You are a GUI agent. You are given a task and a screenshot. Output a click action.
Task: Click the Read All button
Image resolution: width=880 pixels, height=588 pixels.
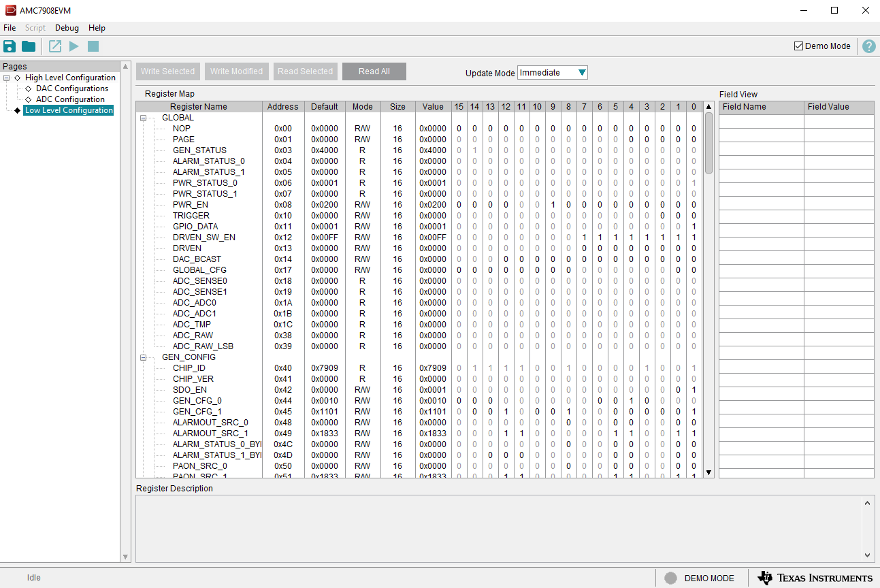click(374, 71)
